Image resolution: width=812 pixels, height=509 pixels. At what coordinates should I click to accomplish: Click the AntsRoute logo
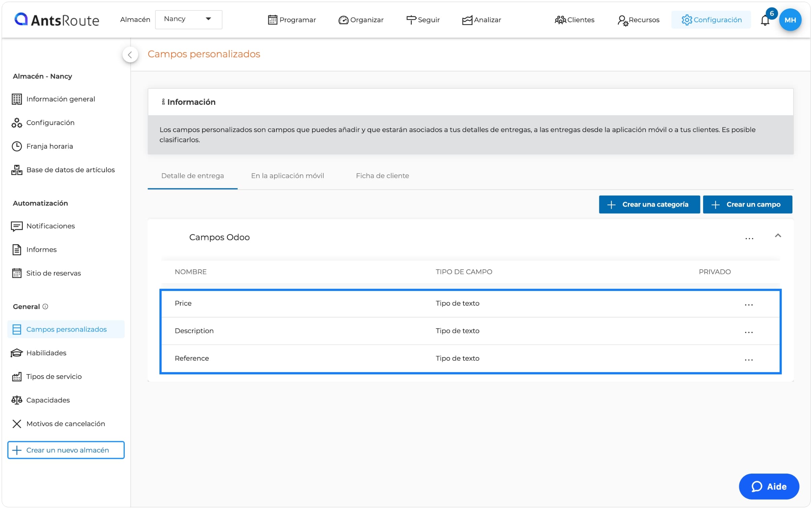tap(57, 20)
